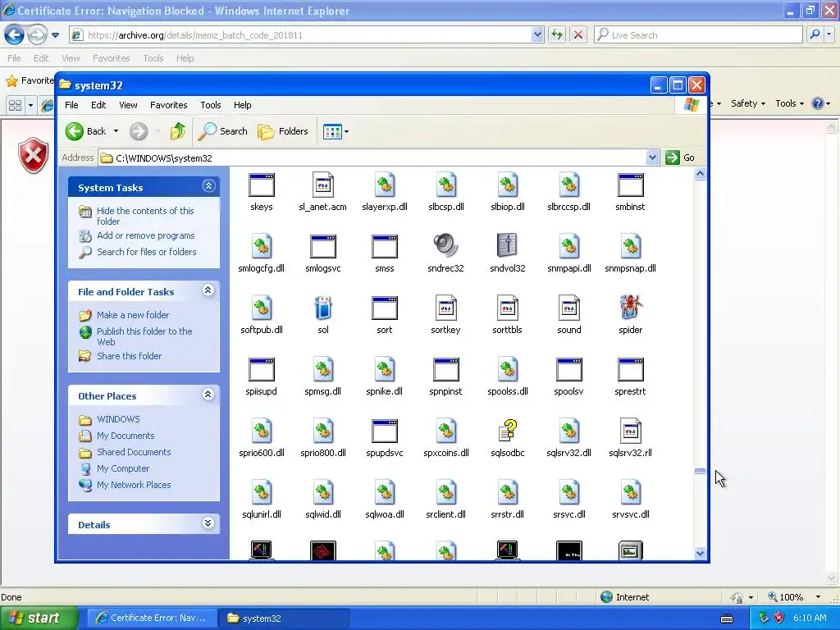This screenshot has height=630, width=840.
Task: Select the sound file icon
Action: click(569, 308)
